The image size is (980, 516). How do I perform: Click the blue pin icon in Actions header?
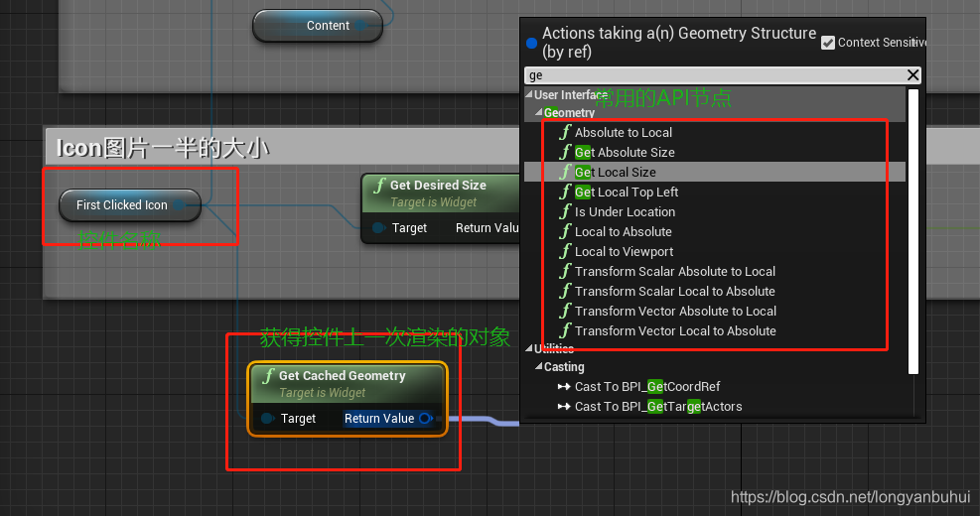[532, 43]
